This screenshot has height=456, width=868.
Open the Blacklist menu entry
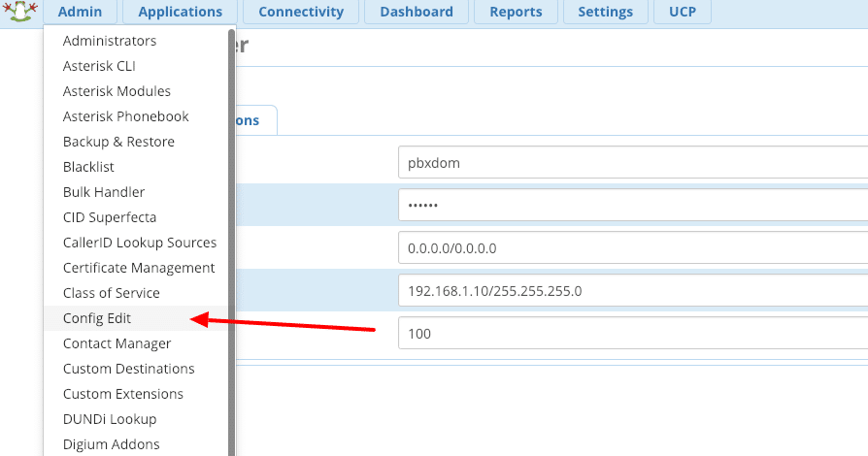pos(88,167)
